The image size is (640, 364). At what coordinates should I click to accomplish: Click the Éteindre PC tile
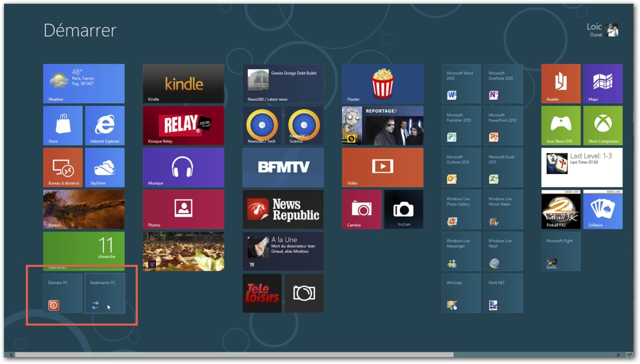click(63, 293)
